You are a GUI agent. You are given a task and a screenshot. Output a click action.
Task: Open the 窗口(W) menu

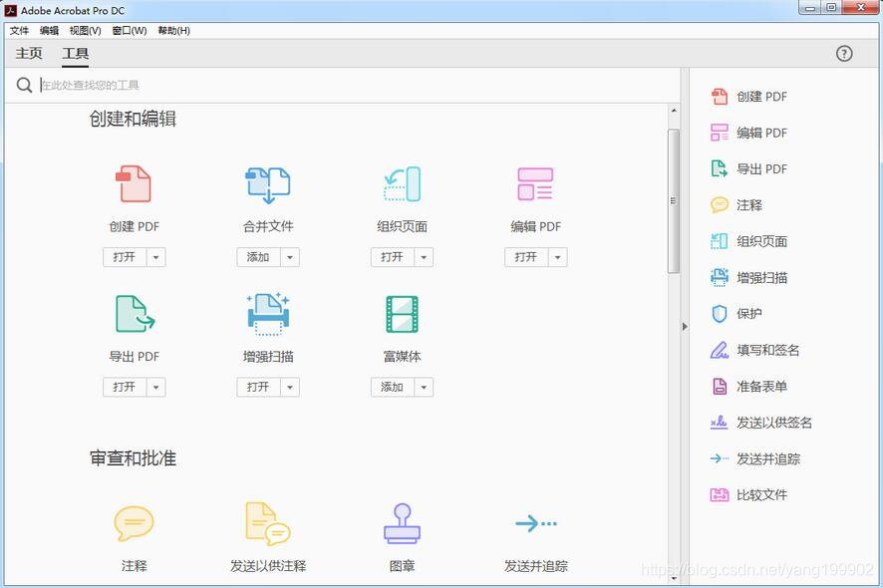point(130,31)
